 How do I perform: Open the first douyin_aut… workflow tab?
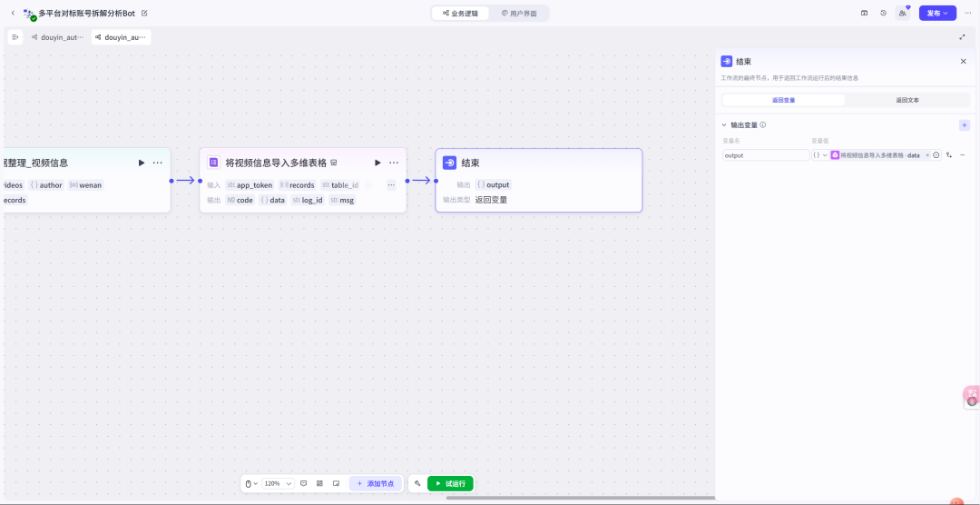pyautogui.click(x=57, y=37)
